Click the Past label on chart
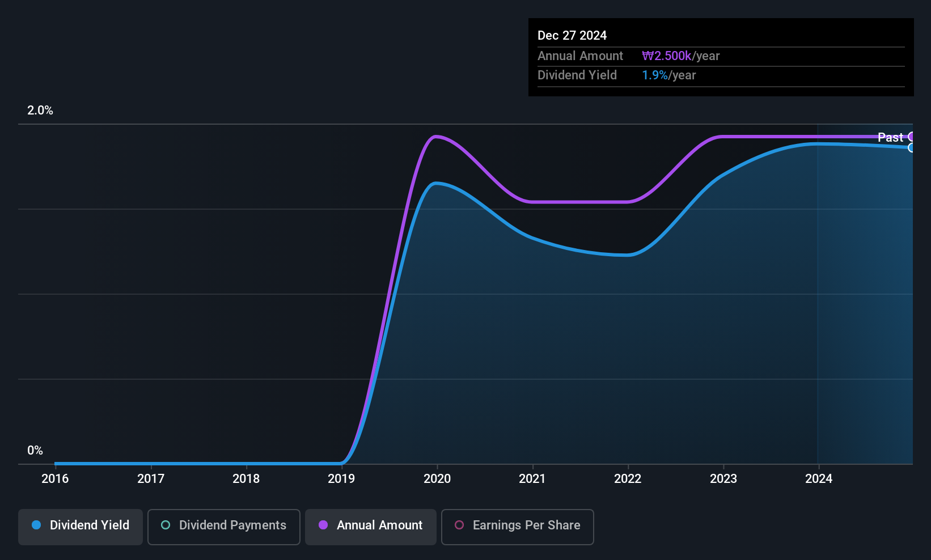Screen dimensions: 931x560 coord(890,137)
